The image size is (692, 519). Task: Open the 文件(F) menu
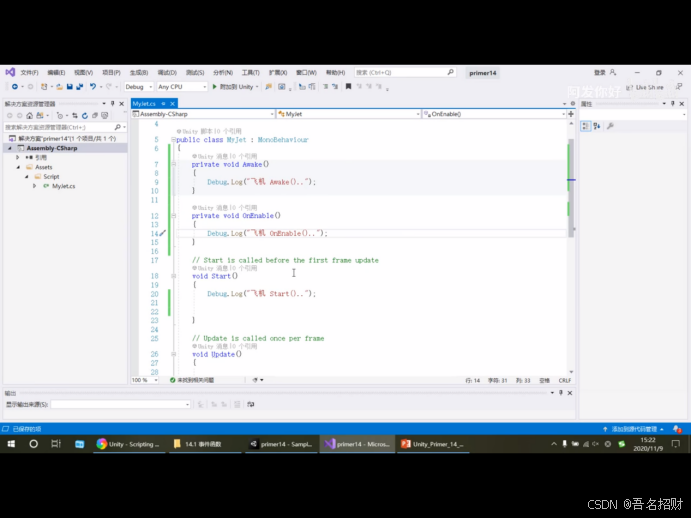29,73
